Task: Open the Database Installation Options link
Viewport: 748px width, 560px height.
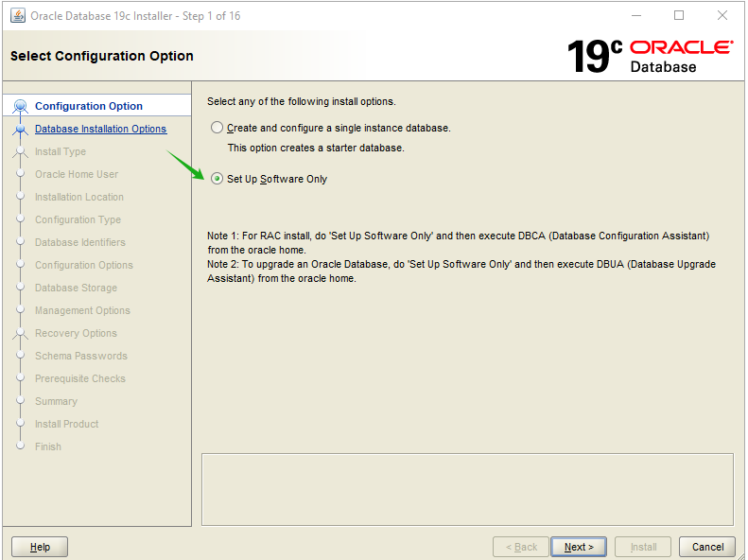Action: pyautogui.click(x=100, y=129)
